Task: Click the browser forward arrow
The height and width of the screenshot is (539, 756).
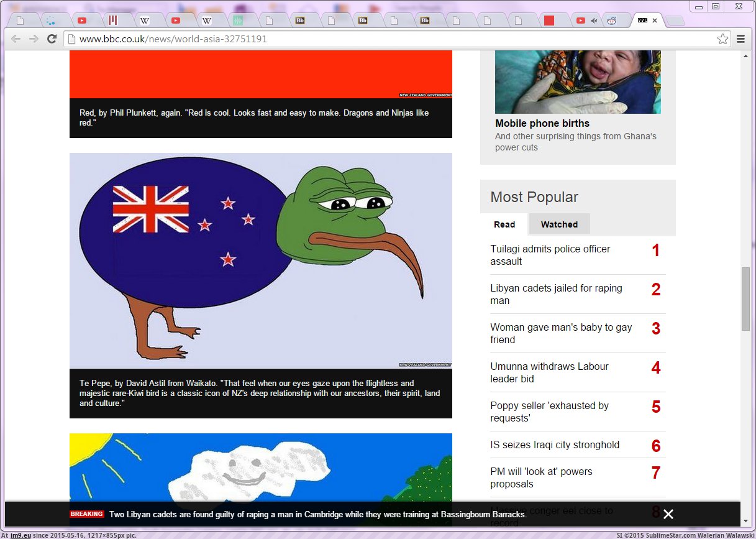Action: coord(34,39)
